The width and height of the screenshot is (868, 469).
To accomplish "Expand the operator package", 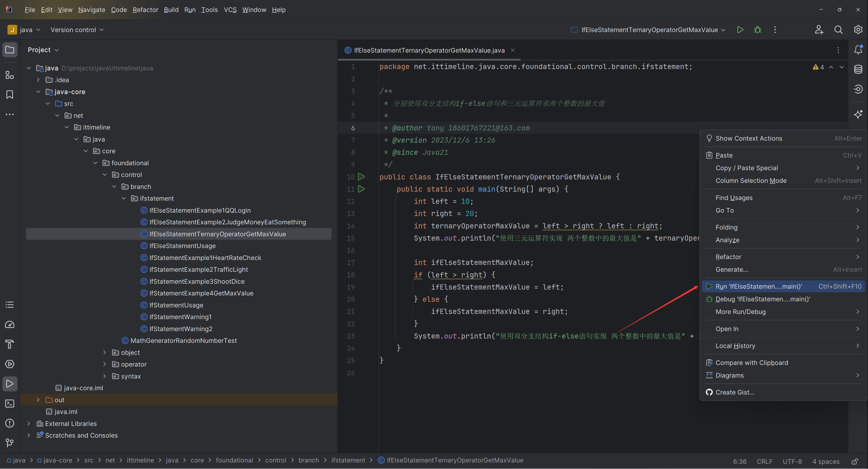I will coord(104,364).
